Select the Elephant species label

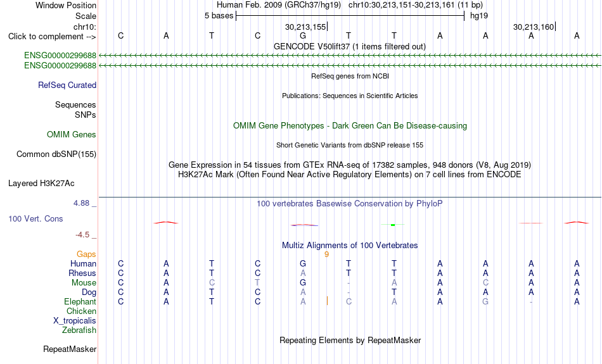[x=80, y=302]
